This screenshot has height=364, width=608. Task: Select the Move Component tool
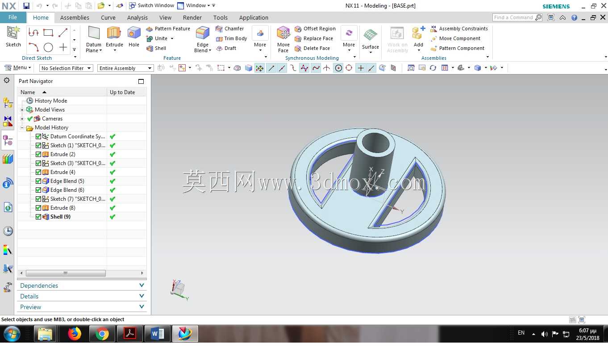455,38
